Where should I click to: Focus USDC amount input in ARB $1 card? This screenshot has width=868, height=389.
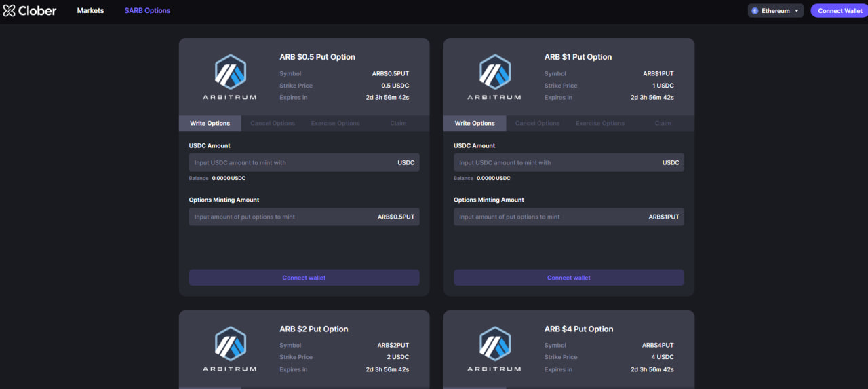point(569,162)
